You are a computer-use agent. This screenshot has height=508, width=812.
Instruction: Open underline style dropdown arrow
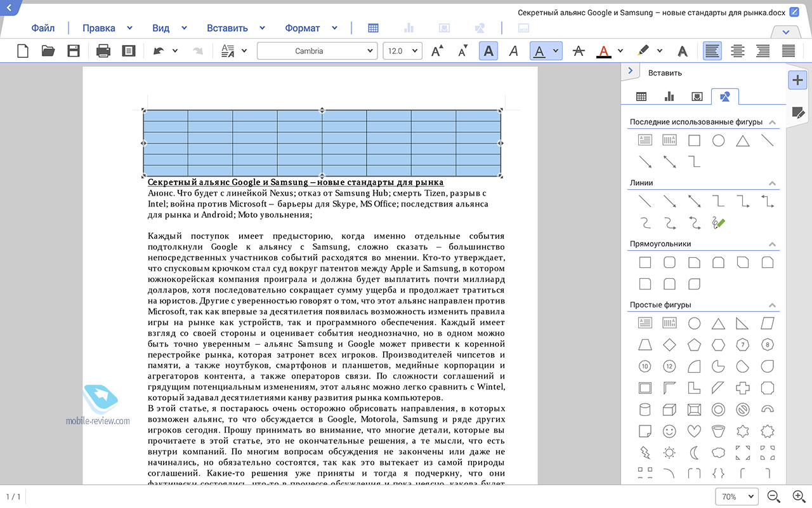pos(556,51)
